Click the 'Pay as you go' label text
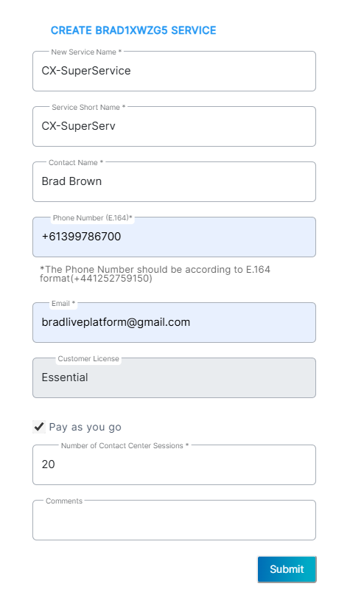 85,427
